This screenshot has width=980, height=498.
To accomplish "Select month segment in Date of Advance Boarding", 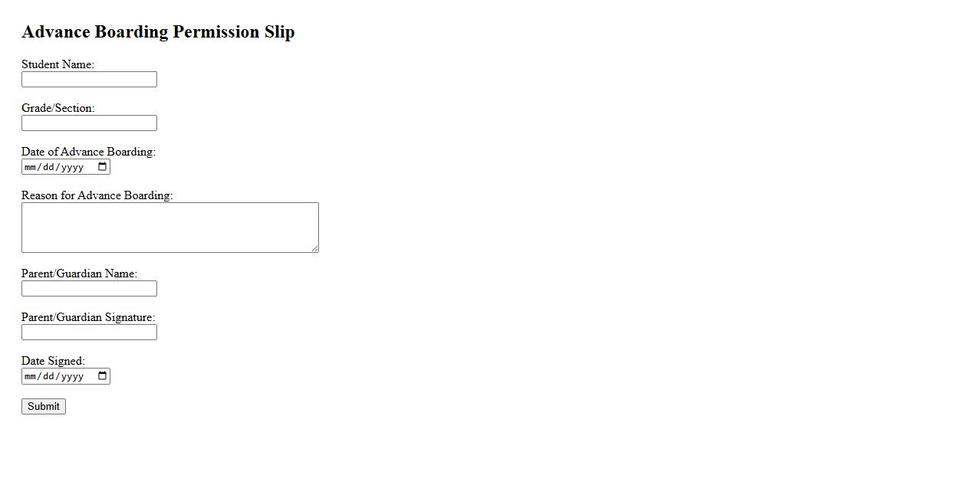I will click(x=31, y=167).
